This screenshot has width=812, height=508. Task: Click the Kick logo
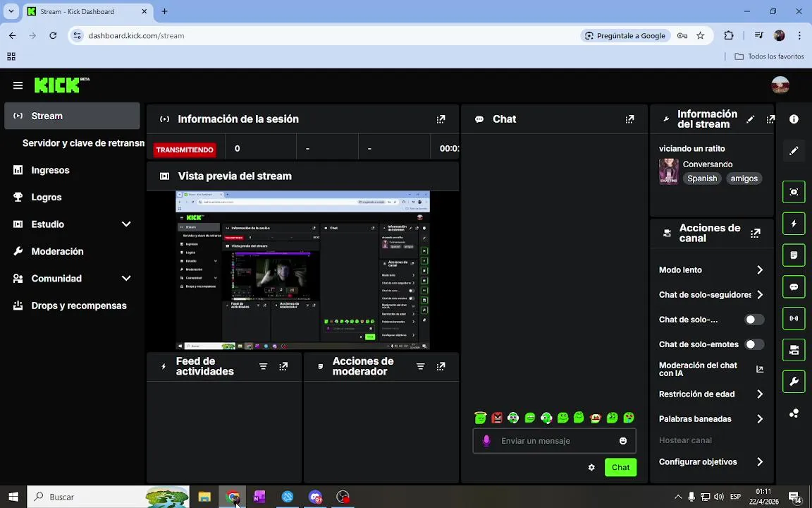coord(61,85)
